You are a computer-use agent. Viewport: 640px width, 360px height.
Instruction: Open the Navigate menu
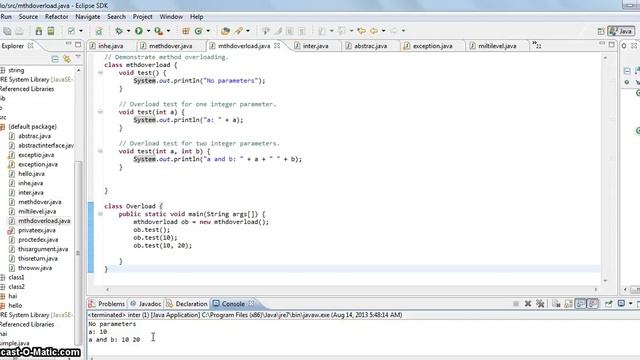pyautogui.click(x=88, y=17)
